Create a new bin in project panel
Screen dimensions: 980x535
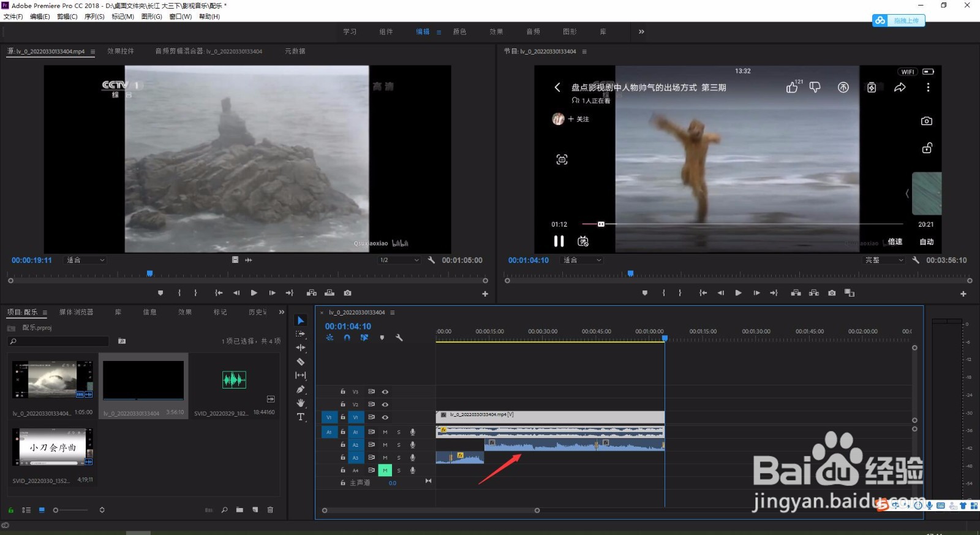pos(239,510)
